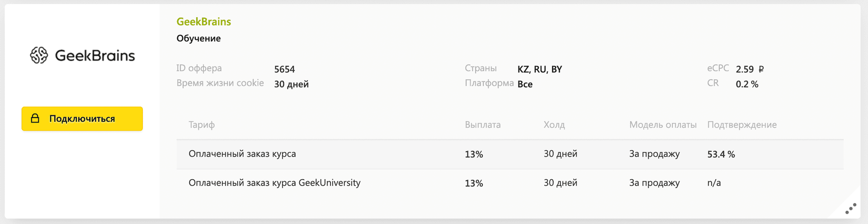
Task: Click the Подтверждение column header
Action: (x=742, y=125)
